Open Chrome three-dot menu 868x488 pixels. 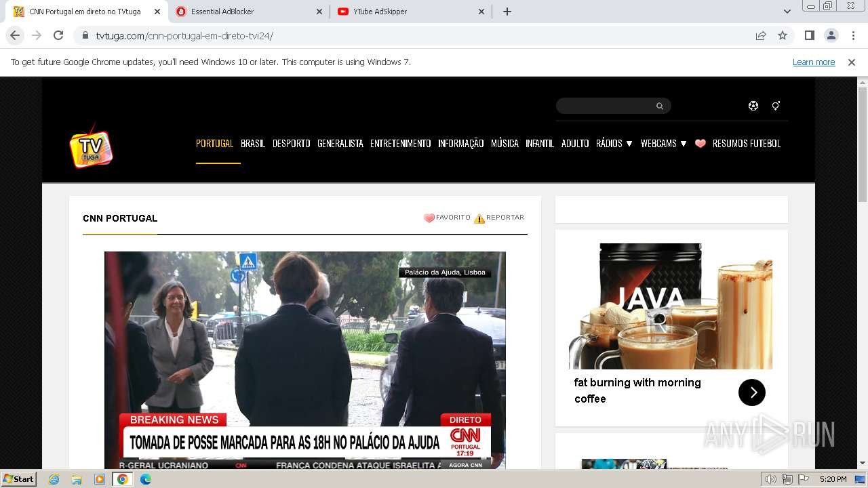(x=853, y=35)
